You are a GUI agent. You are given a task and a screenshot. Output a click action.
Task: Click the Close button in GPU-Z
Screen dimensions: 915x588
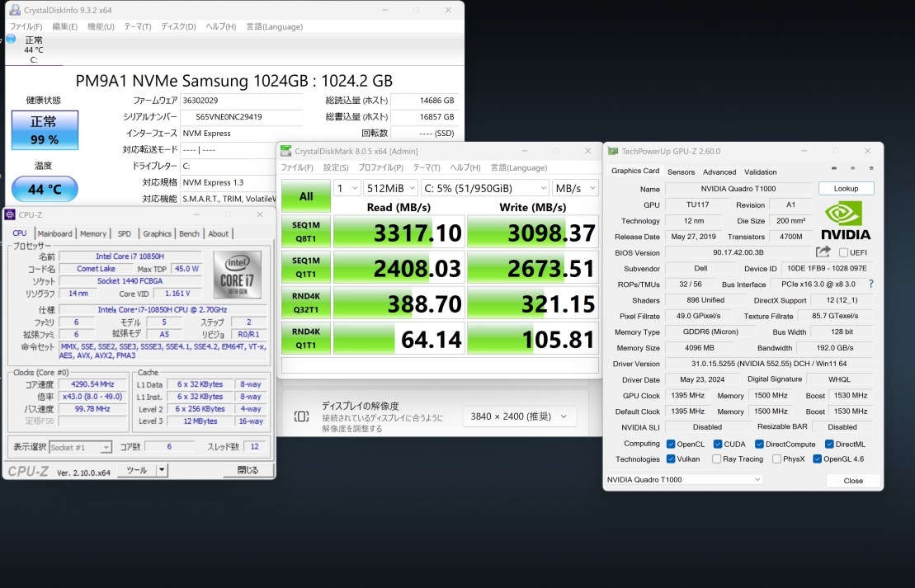853,481
